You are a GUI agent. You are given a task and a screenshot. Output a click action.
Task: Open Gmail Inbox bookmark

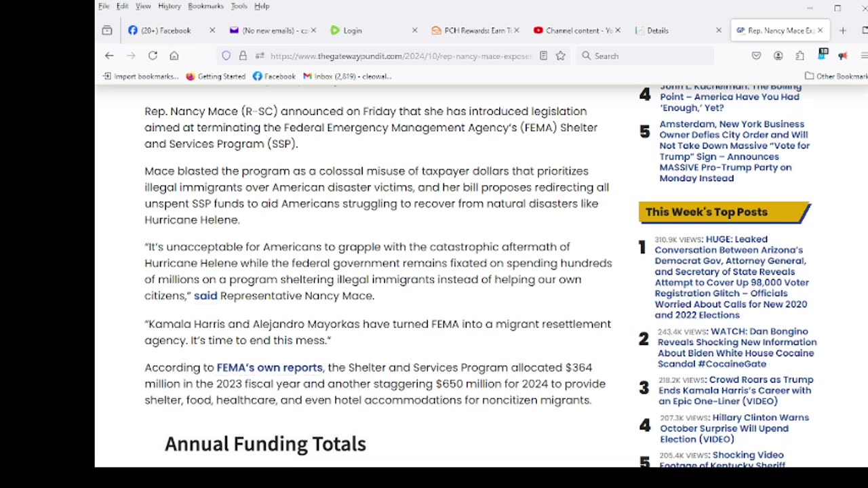click(347, 77)
